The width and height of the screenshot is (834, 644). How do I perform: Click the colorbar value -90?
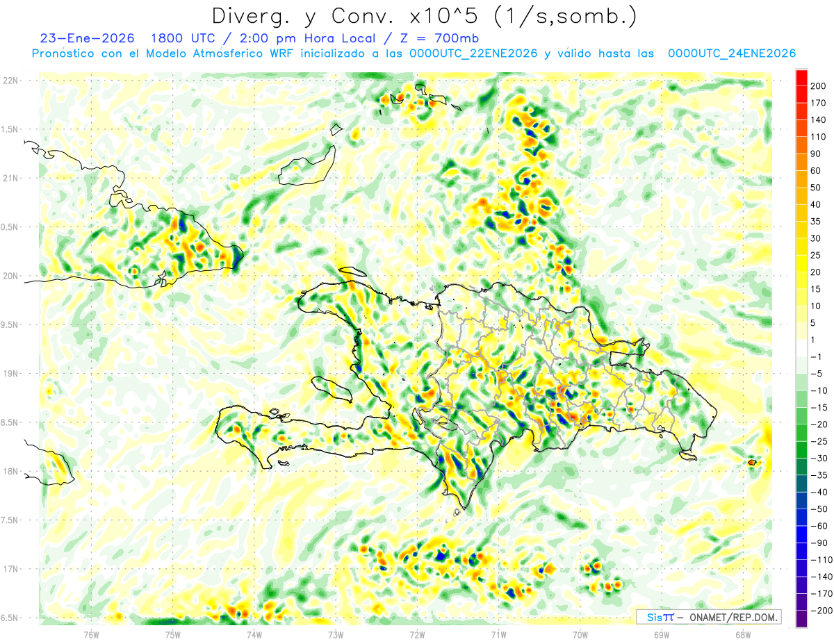coord(819,543)
